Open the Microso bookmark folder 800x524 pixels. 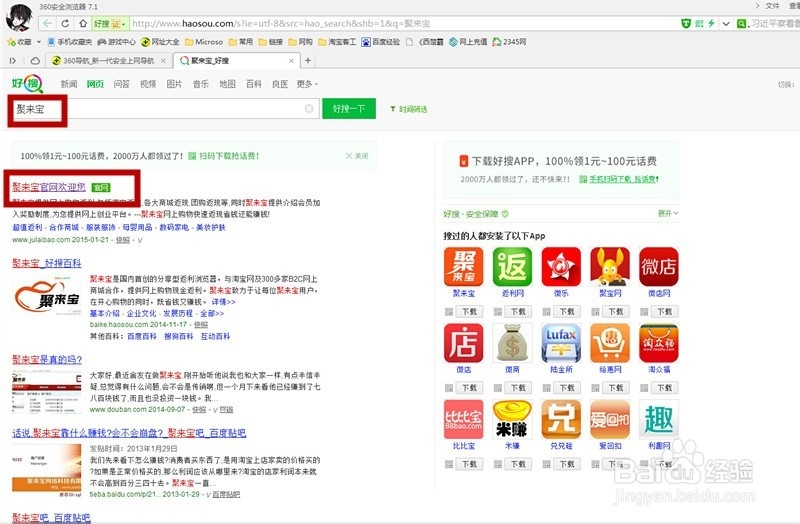coord(204,42)
